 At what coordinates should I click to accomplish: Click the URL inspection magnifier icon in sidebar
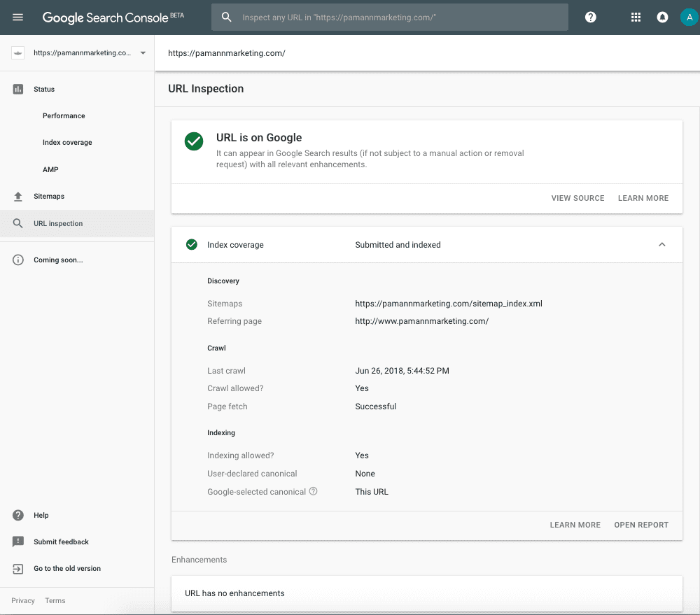[18, 223]
